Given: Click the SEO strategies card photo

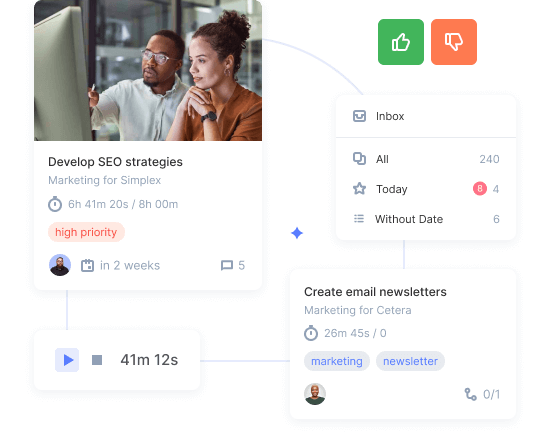Looking at the screenshot, I should point(148,70).
